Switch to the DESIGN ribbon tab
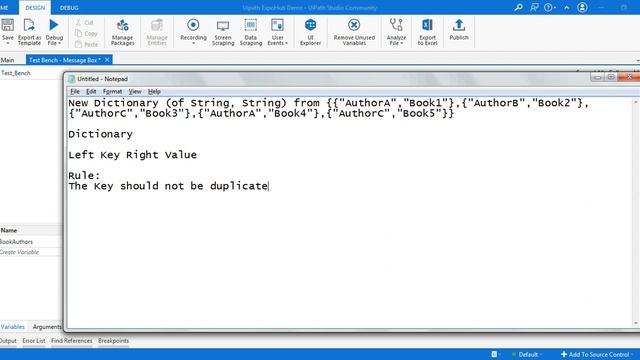 click(35, 8)
